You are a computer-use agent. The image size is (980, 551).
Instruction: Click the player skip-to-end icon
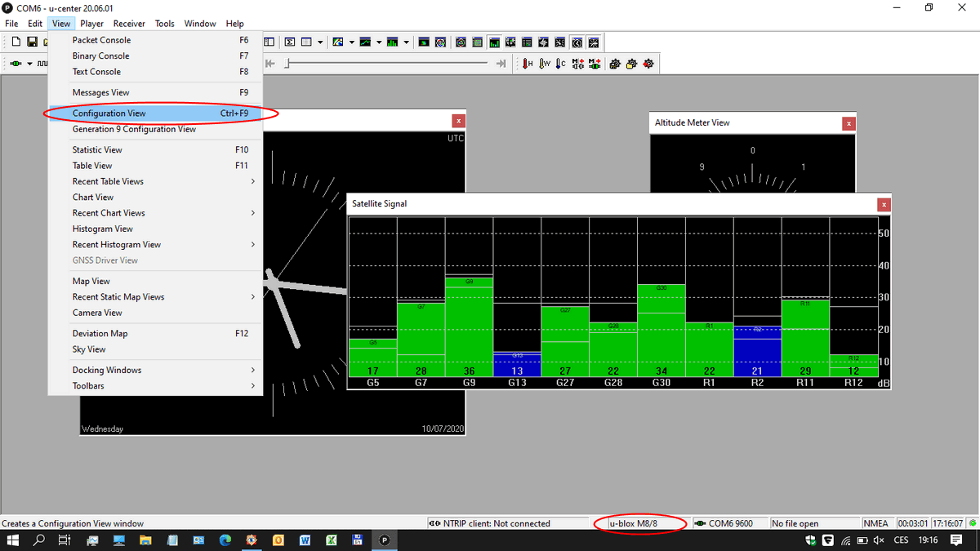point(501,64)
